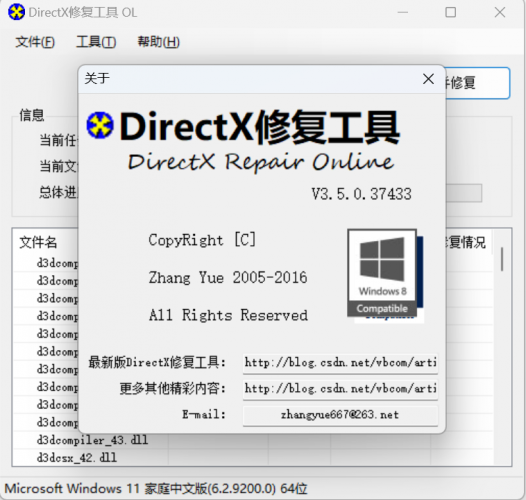The width and height of the screenshot is (526, 500).
Task: Click the partially hidden 修复 button
Action: (478, 83)
